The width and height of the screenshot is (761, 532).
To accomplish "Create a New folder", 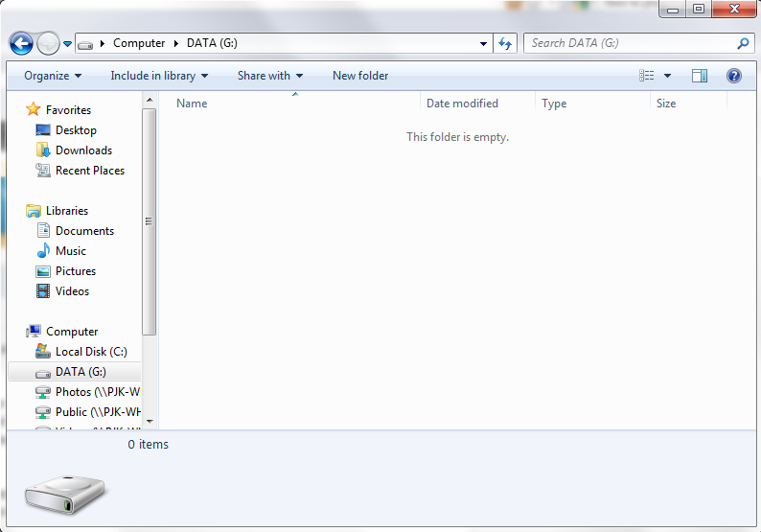I will click(x=360, y=76).
